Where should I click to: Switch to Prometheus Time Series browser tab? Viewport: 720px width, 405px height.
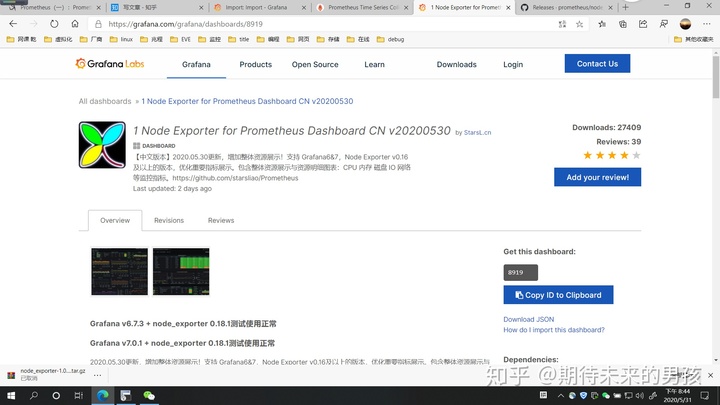[361, 7]
